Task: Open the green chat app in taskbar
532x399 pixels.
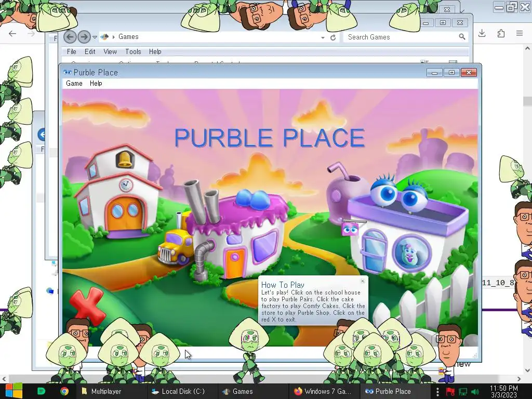Action: click(x=41, y=391)
